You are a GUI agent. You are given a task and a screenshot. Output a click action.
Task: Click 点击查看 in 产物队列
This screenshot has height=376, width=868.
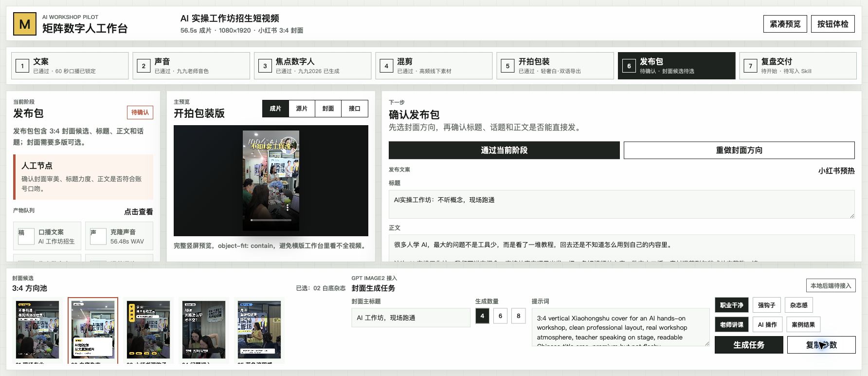coord(138,212)
